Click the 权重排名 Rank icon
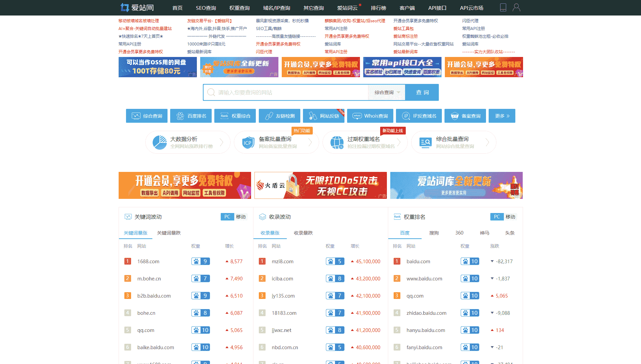The width and height of the screenshot is (641, 364). pyautogui.click(x=397, y=217)
